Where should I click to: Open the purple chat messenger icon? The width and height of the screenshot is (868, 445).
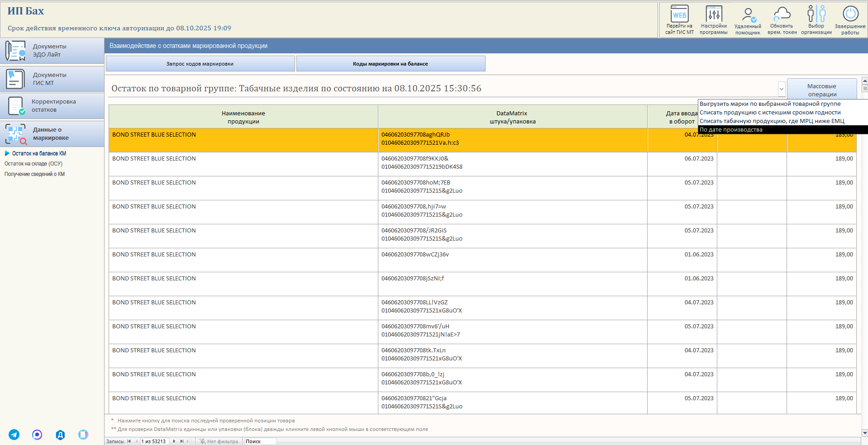(37, 435)
